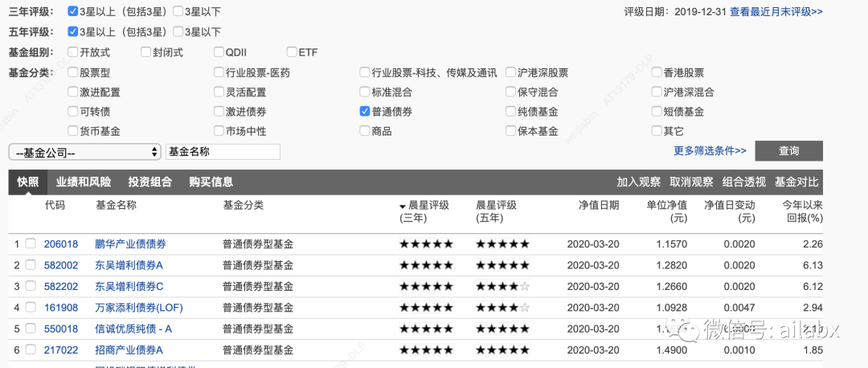
Task: Select 行业股票-科技、传媒及通讯 checkbox
Action: point(364,72)
